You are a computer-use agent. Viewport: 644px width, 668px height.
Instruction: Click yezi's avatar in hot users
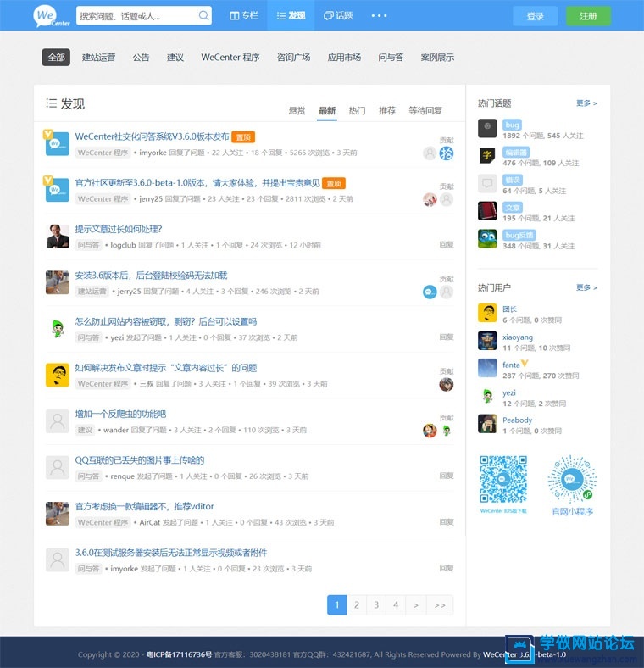coord(487,396)
